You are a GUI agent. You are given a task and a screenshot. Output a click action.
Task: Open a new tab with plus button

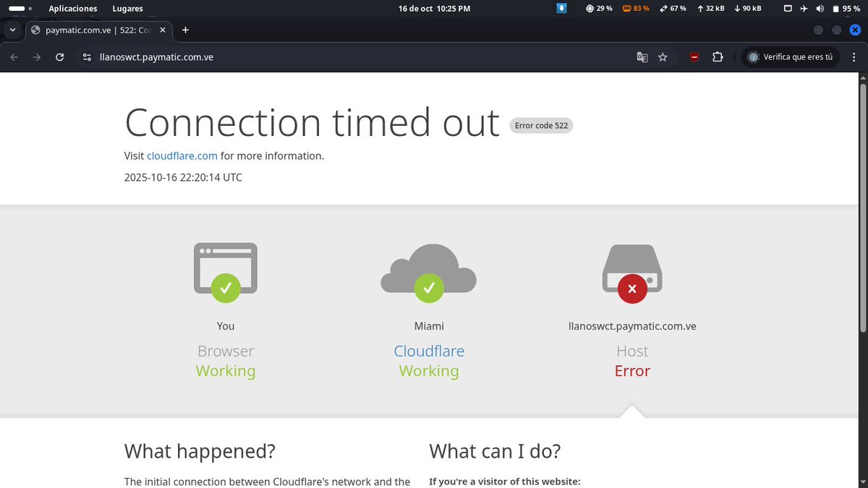pyautogui.click(x=185, y=30)
